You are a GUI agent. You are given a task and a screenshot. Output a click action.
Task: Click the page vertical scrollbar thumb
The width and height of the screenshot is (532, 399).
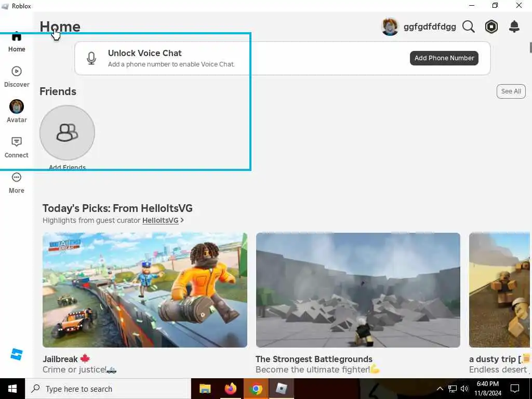click(530, 47)
